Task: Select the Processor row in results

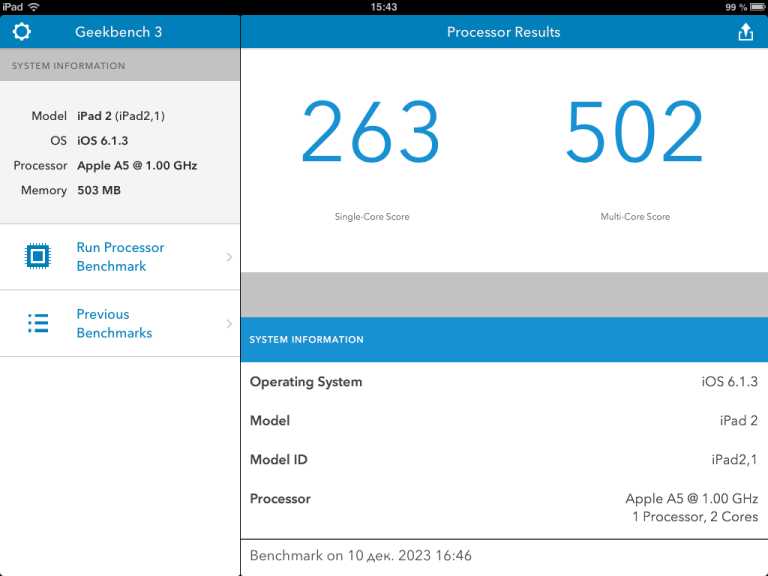Action: [504, 508]
